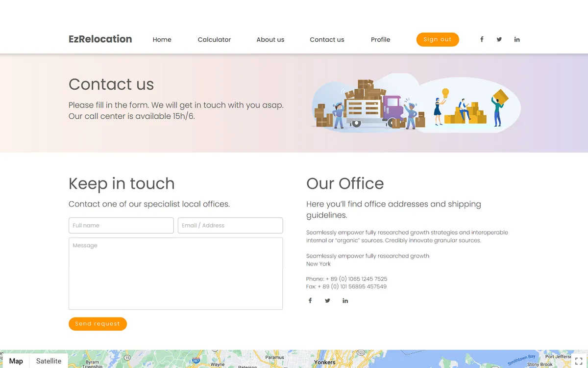Open the Profile page
Image resolution: width=588 pixels, height=368 pixels.
pos(380,39)
